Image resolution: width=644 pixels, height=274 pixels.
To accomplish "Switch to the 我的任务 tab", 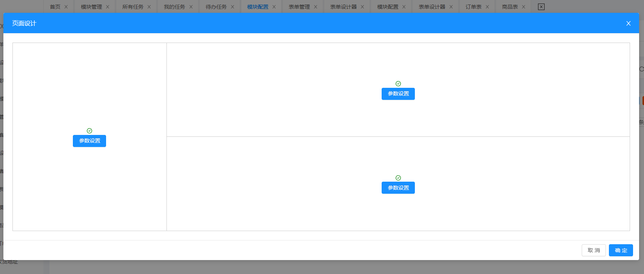I will (x=174, y=7).
